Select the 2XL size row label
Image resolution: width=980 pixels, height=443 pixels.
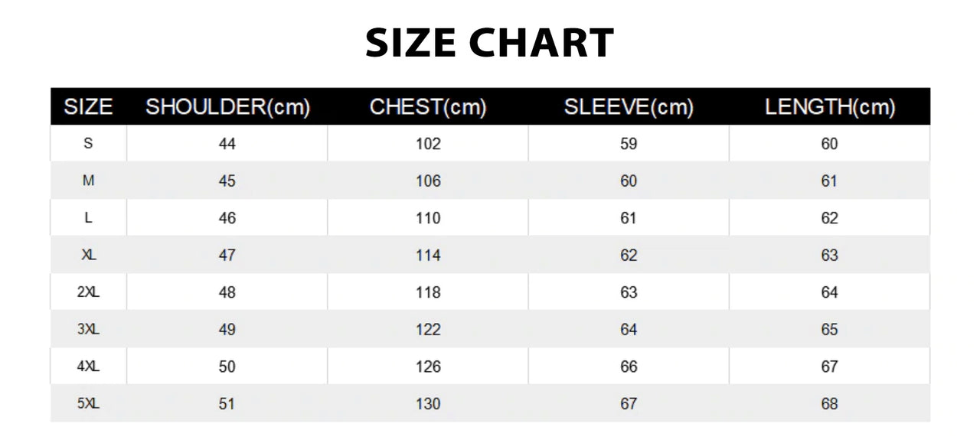pyautogui.click(x=88, y=292)
